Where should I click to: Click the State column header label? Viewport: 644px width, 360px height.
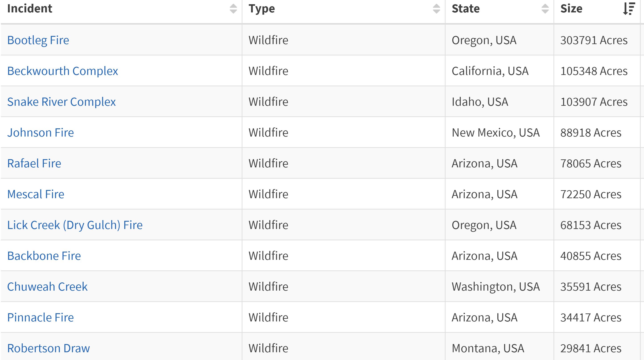(466, 9)
